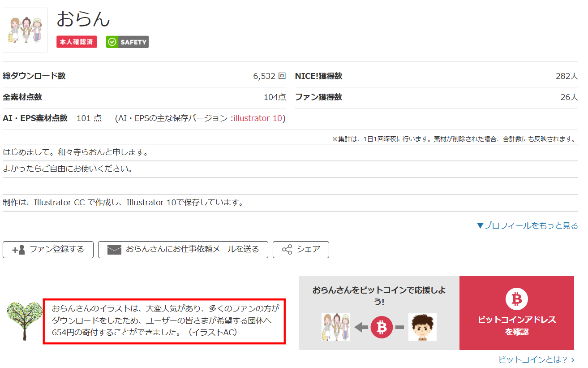The image size is (588, 368).
Task: Click the おらん username heading
Action: point(83,19)
